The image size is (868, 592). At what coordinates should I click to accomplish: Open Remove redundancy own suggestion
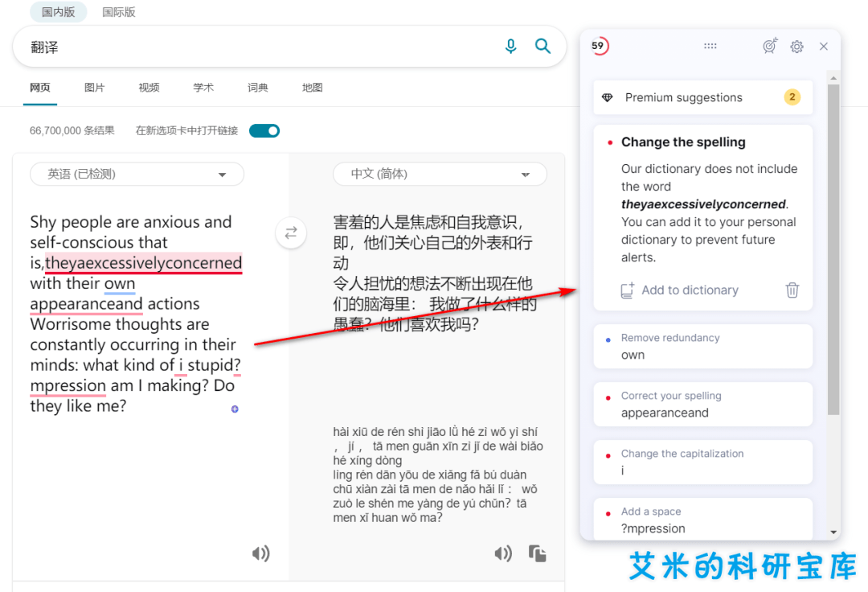(703, 346)
